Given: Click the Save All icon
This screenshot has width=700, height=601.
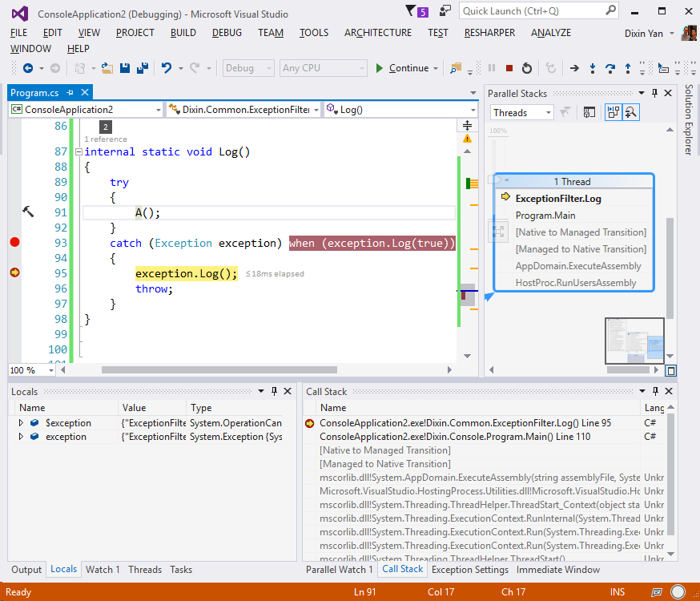Looking at the screenshot, I should point(143,68).
